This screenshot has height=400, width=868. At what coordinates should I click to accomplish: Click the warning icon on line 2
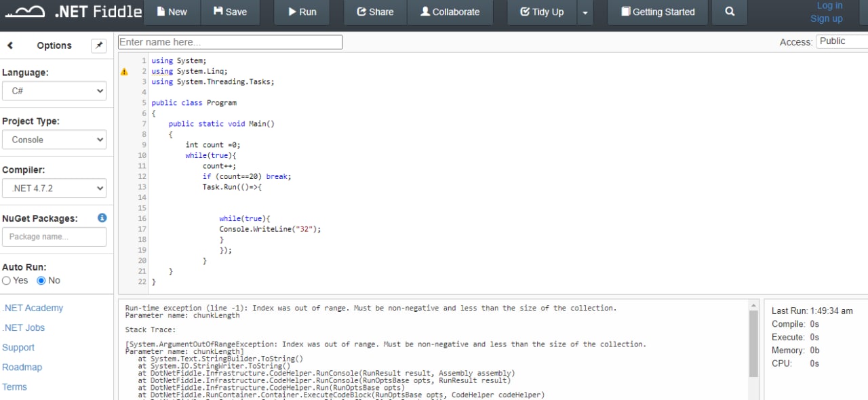[x=124, y=71]
